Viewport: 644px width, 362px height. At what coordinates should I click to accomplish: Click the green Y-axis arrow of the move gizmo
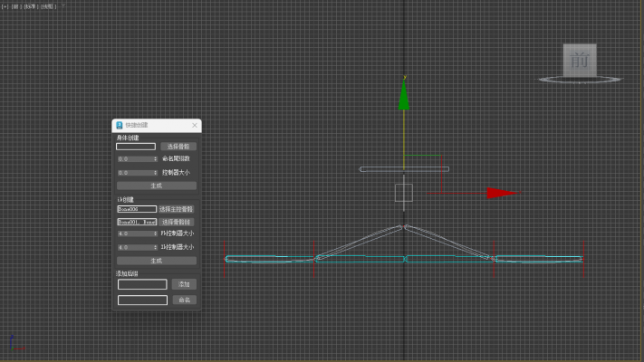click(x=403, y=97)
